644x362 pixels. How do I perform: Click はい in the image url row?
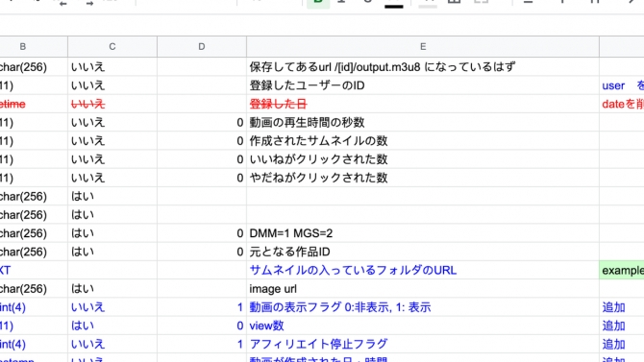(112, 288)
